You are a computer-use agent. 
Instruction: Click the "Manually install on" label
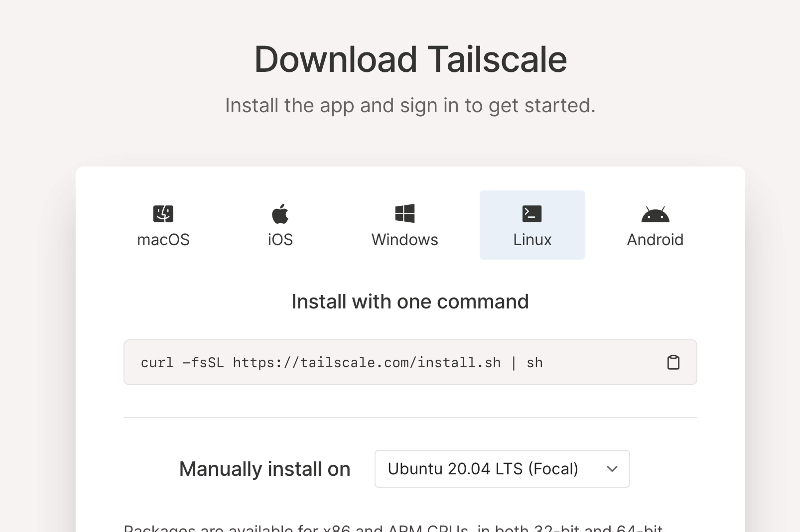click(x=264, y=469)
